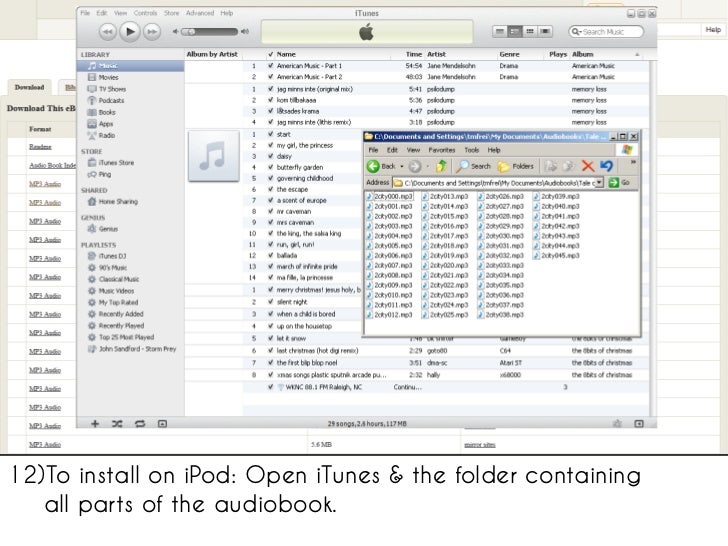Toggle shuffle at iTunes bottom bar
This screenshot has width=728, height=546.
point(117,423)
